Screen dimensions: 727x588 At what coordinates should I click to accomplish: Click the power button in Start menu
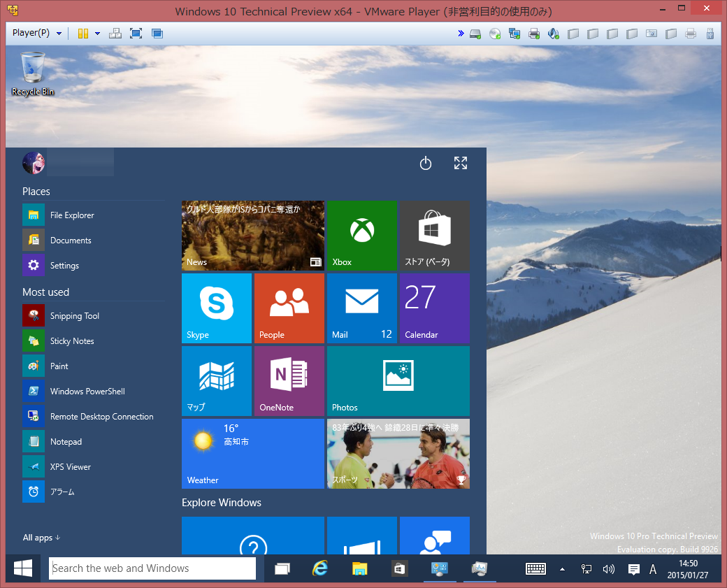point(425,163)
